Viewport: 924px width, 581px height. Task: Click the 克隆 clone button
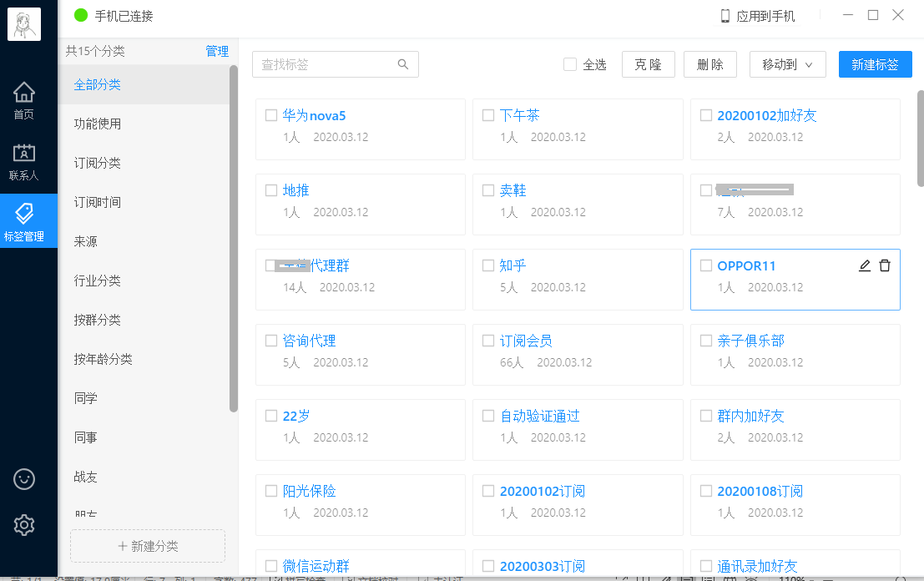tap(649, 64)
